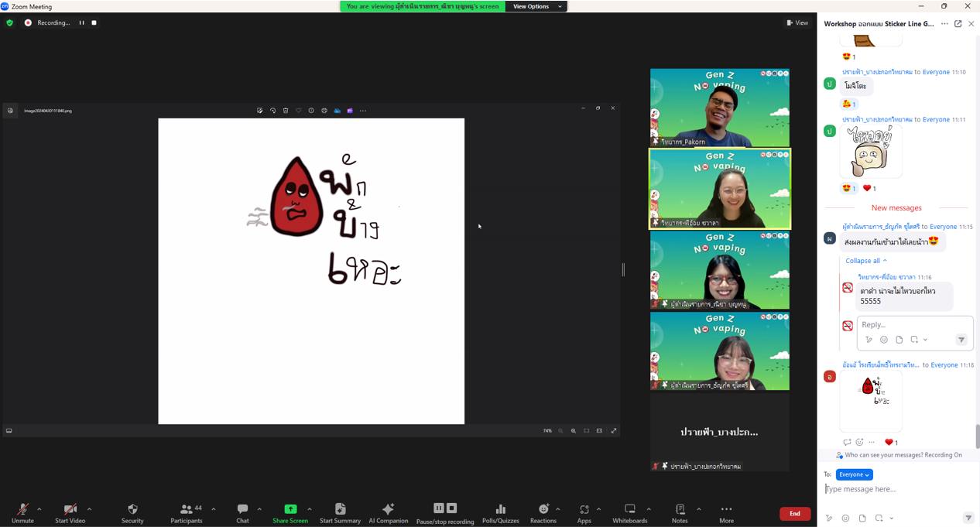Unmute the microphone
980x527 pixels.
click(x=22, y=512)
